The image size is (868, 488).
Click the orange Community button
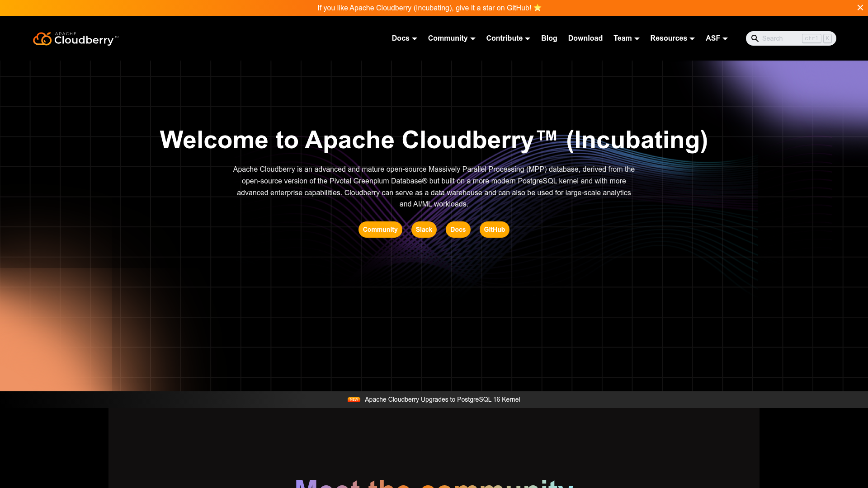(380, 230)
